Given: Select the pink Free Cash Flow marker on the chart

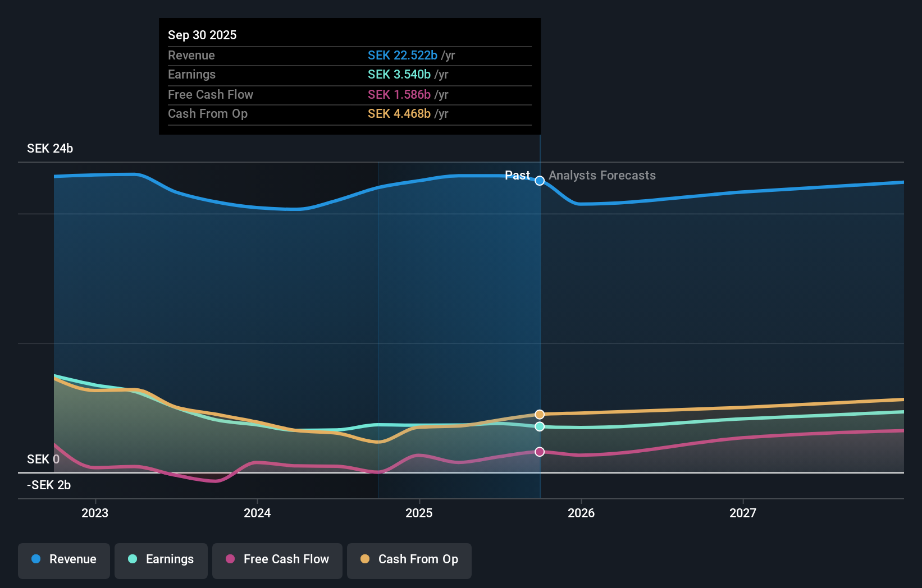Looking at the screenshot, I should click(540, 451).
